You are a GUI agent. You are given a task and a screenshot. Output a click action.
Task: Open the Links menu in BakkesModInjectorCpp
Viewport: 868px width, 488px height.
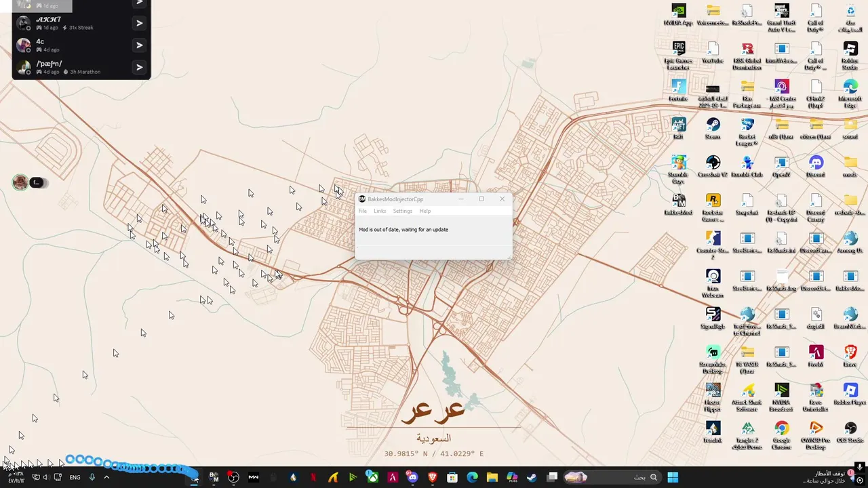(380, 211)
